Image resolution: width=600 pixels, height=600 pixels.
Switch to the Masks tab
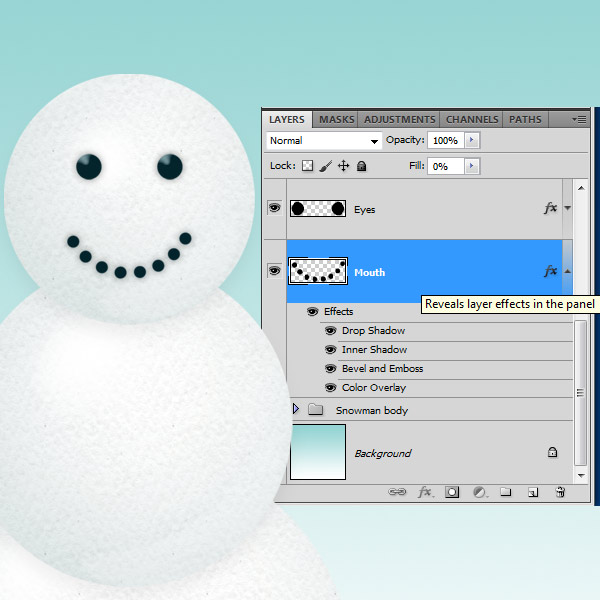(x=336, y=119)
